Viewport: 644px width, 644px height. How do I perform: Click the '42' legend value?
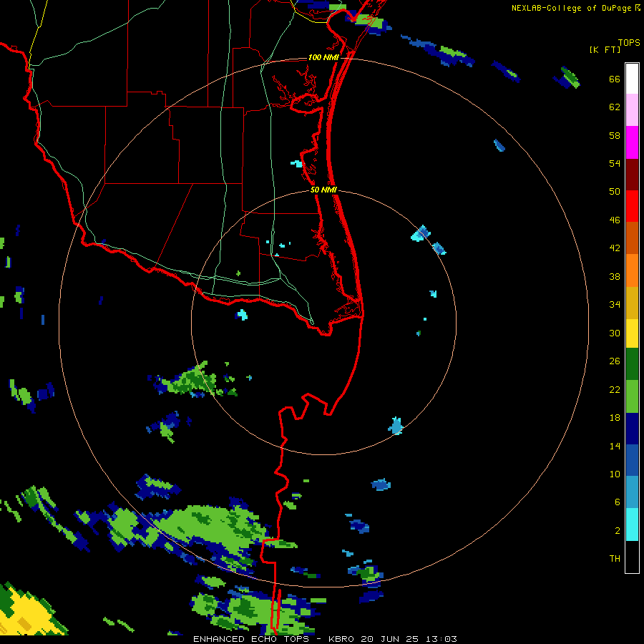(615, 248)
